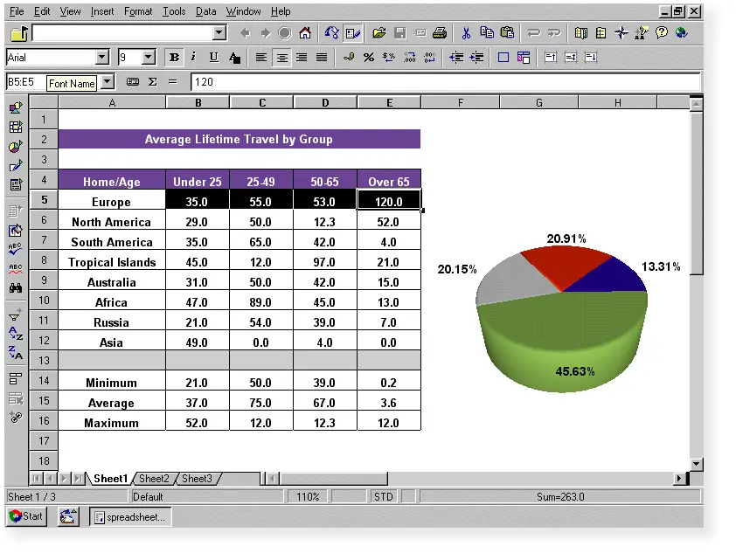Sort ascending with the A-Z icon

(x=15, y=333)
